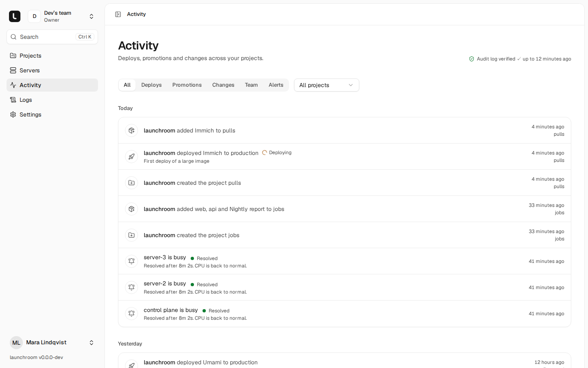Click the Settings gear icon in sidebar
Viewport: 588px width, 368px height.
(x=13, y=114)
